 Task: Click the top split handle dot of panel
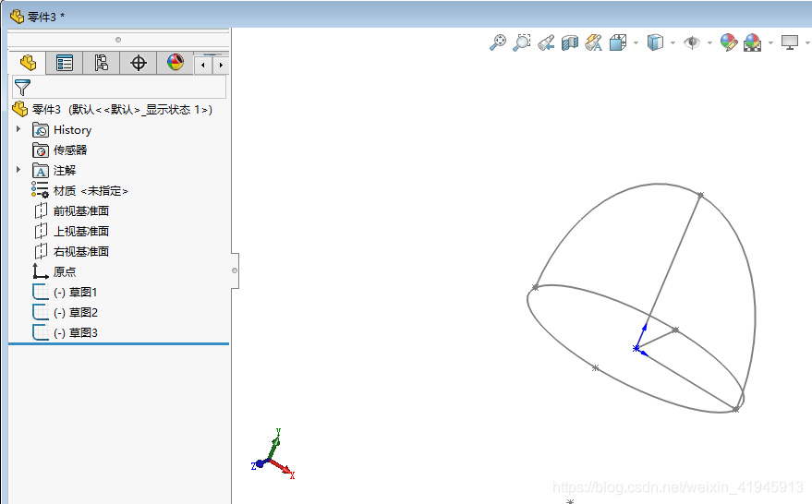coord(118,40)
